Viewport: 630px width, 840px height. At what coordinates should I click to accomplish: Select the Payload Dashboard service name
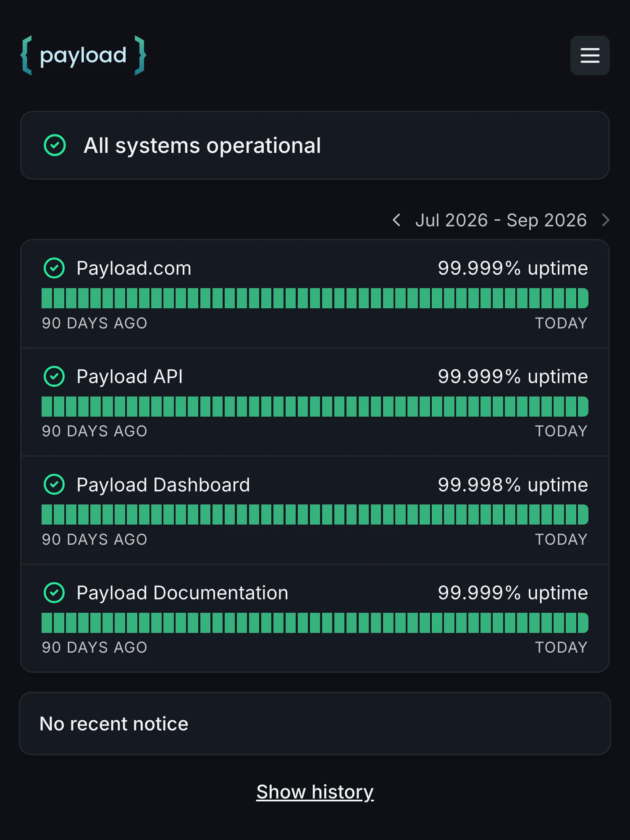pos(163,485)
